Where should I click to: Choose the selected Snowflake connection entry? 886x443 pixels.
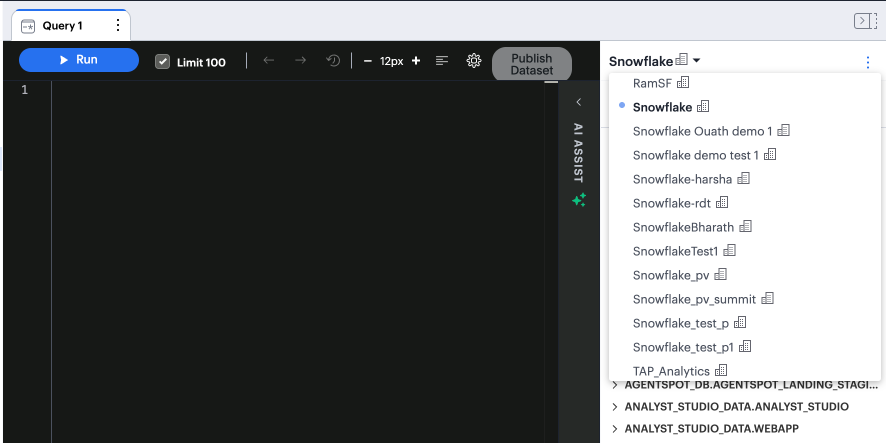(x=745, y=107)
